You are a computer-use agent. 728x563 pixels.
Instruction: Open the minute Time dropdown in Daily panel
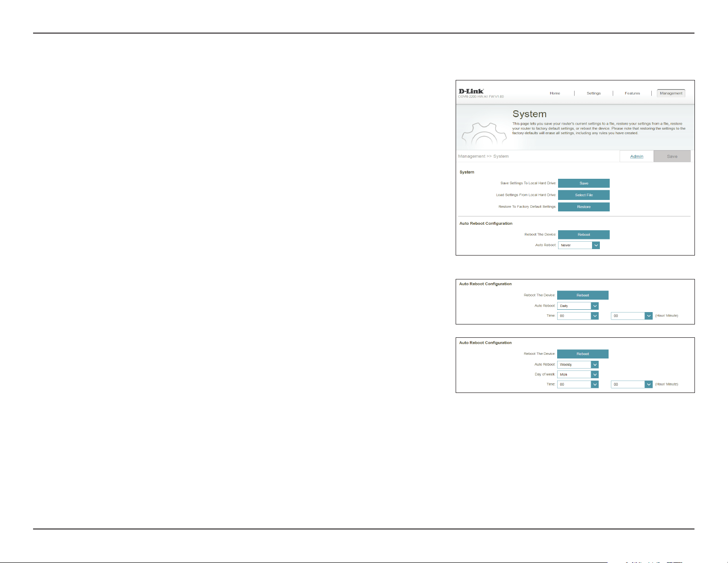632,316
